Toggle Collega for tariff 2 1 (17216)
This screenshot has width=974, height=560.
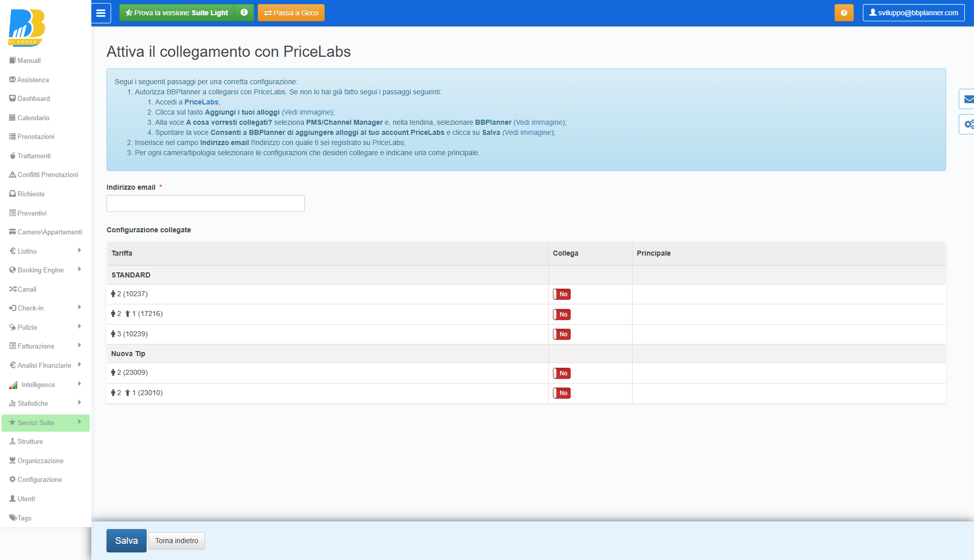click(562, 314)
